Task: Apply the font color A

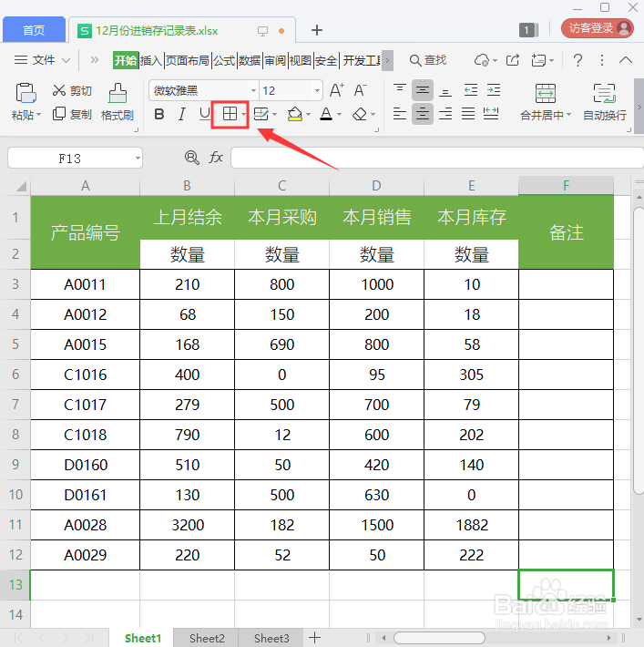Action: (x=326, y=114)
